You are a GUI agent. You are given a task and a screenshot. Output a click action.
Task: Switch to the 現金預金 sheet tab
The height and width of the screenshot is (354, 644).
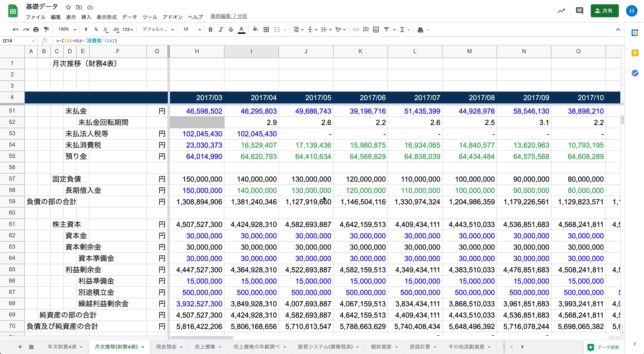[166, 347]
